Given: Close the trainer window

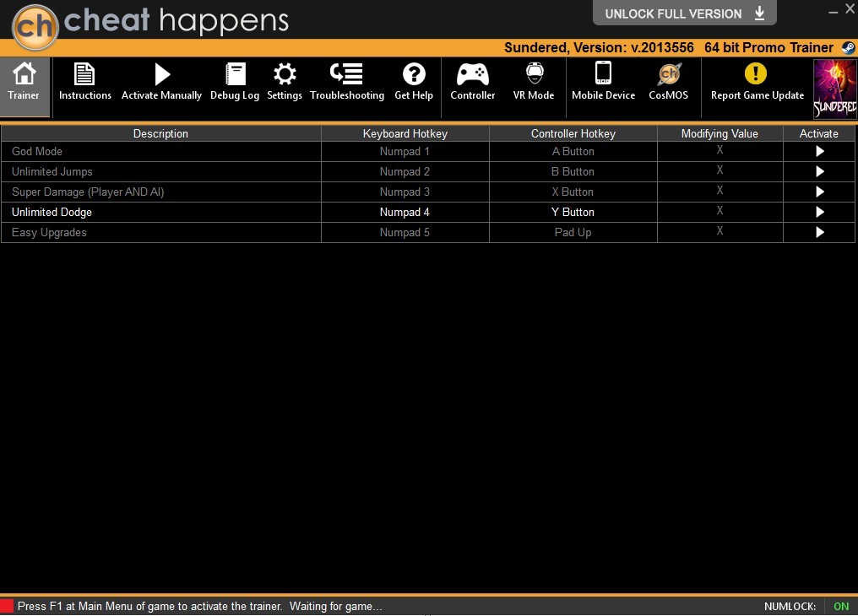Looking at the screenshot, I should coord(850,8).
